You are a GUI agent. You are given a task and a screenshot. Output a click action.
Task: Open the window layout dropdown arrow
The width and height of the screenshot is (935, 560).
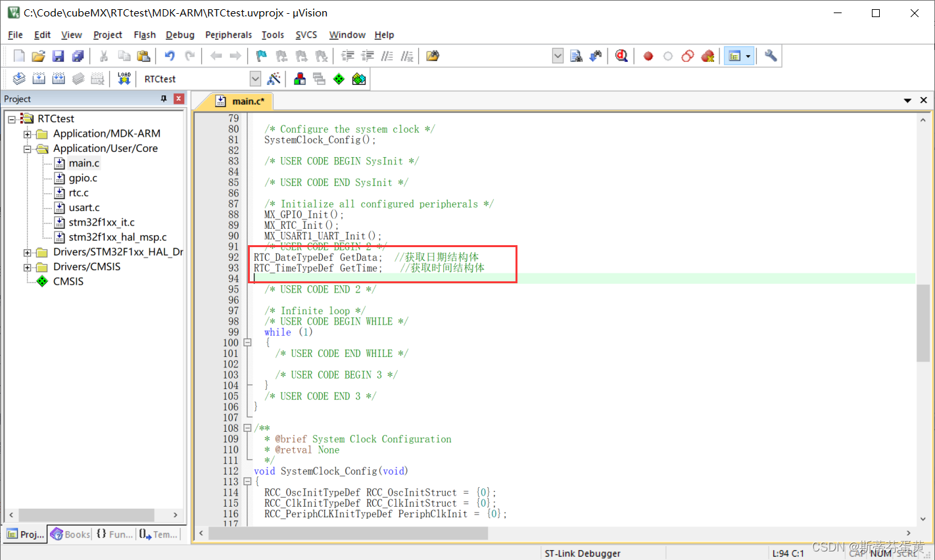click(748, 56)
